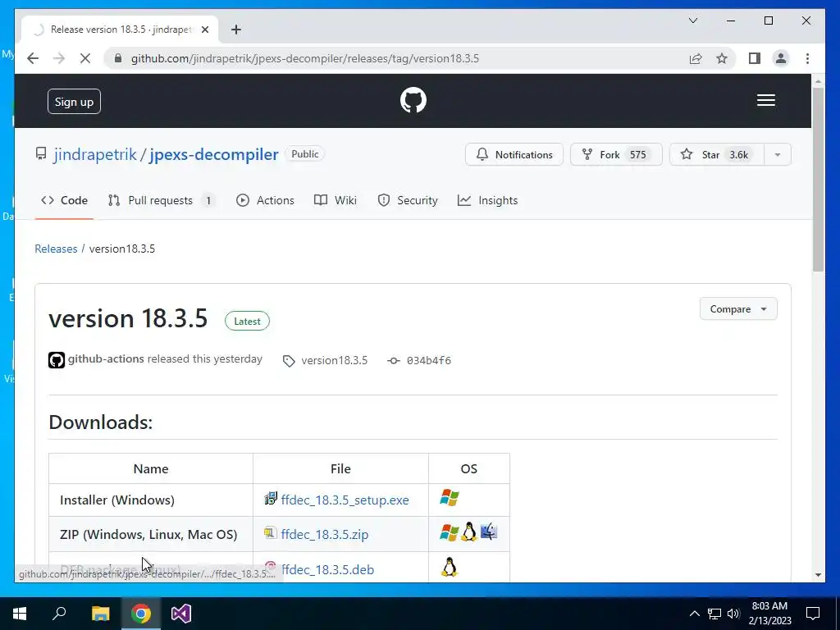Open File Explorer from the taskbar
The height and width of the screenshot is (630, 840).
[x=100, y=614]
